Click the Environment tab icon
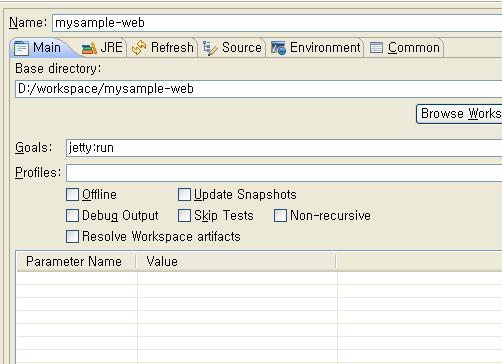 278,48
